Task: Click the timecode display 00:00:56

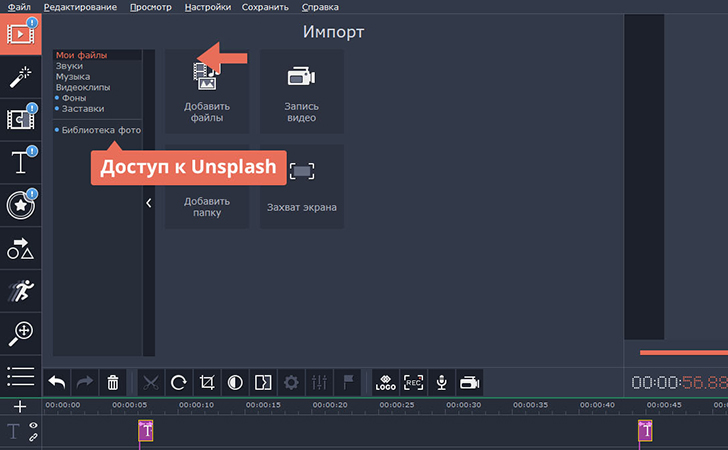Action: pyautogui.click(x=679, y=383)
